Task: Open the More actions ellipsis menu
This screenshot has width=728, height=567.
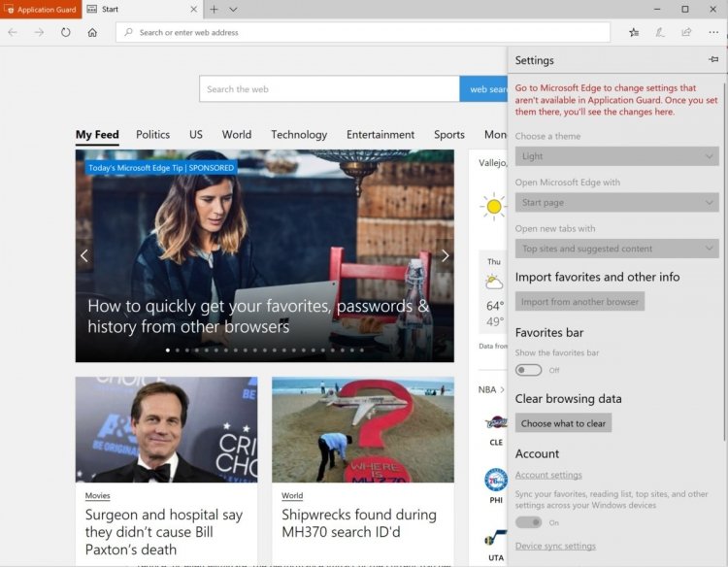Action: click(713, 32)
